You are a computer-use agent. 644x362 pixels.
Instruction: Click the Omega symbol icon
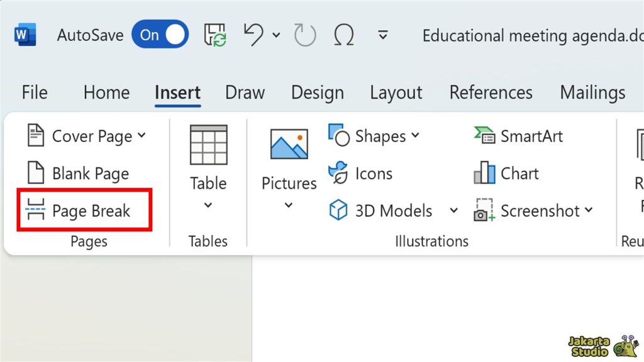pos(343,35)
